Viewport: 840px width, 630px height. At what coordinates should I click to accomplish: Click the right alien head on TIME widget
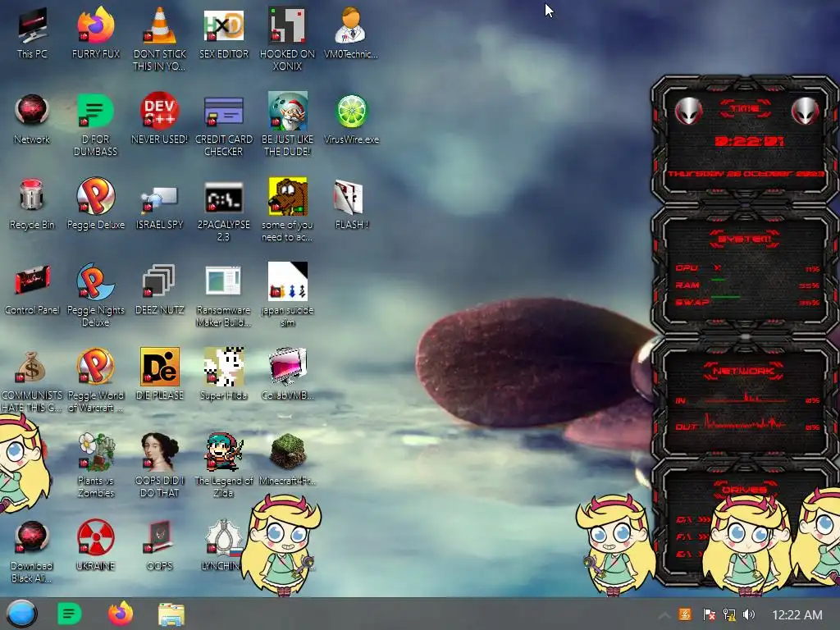coord(806,111)
